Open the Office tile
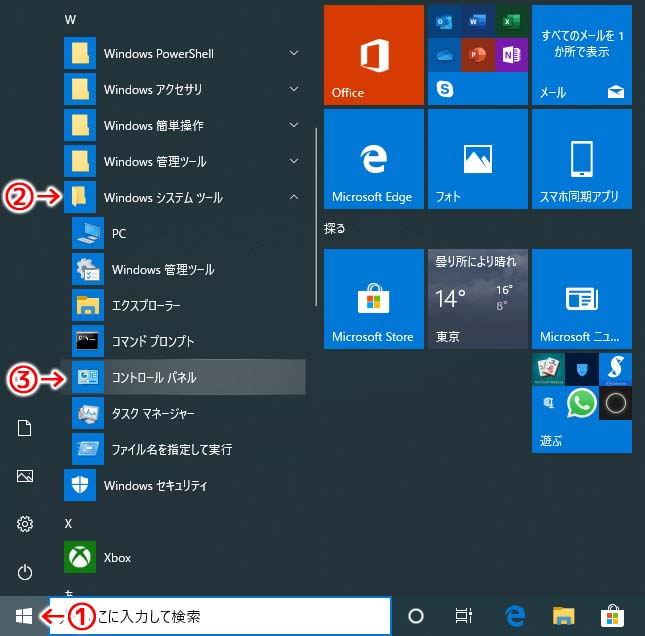 (374, 55)
